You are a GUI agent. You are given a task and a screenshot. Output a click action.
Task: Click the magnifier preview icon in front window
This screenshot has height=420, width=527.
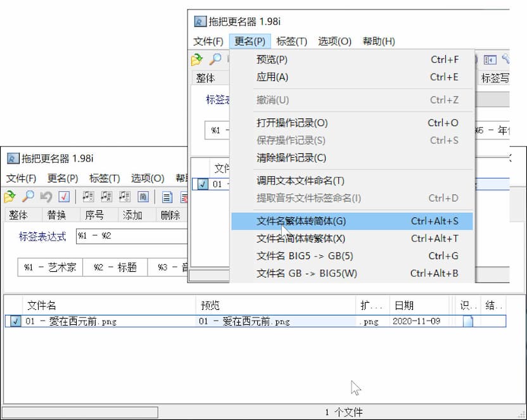pos(28,196)
